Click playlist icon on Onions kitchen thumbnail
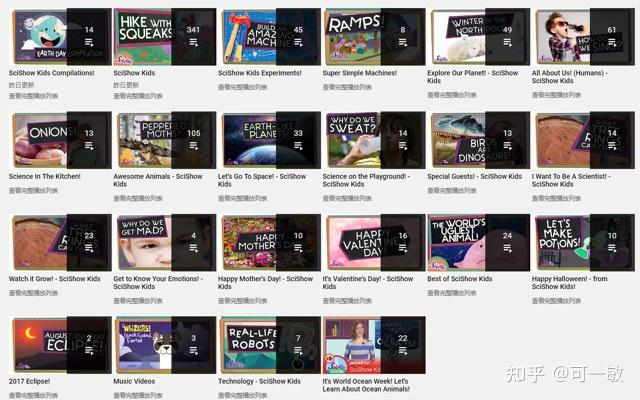 [89, 146]
